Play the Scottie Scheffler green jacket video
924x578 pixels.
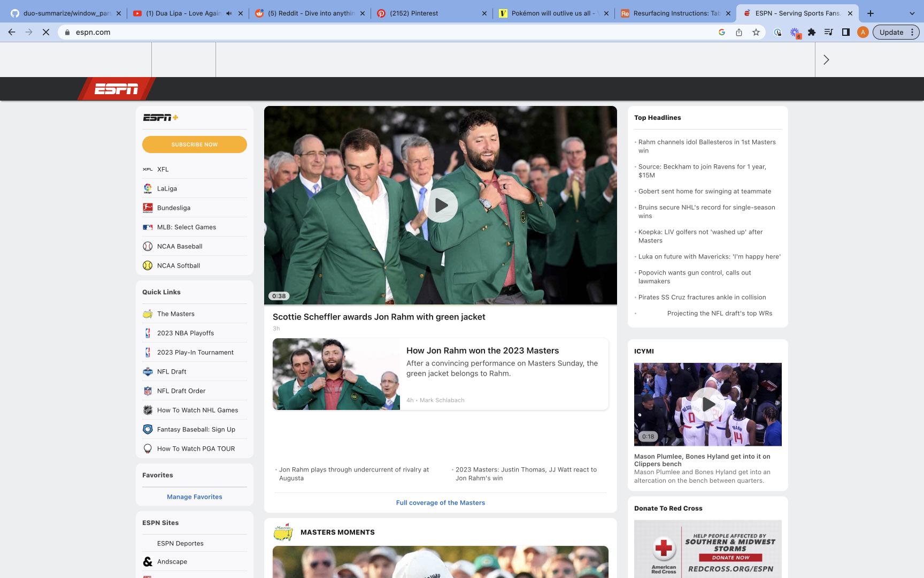441,205
